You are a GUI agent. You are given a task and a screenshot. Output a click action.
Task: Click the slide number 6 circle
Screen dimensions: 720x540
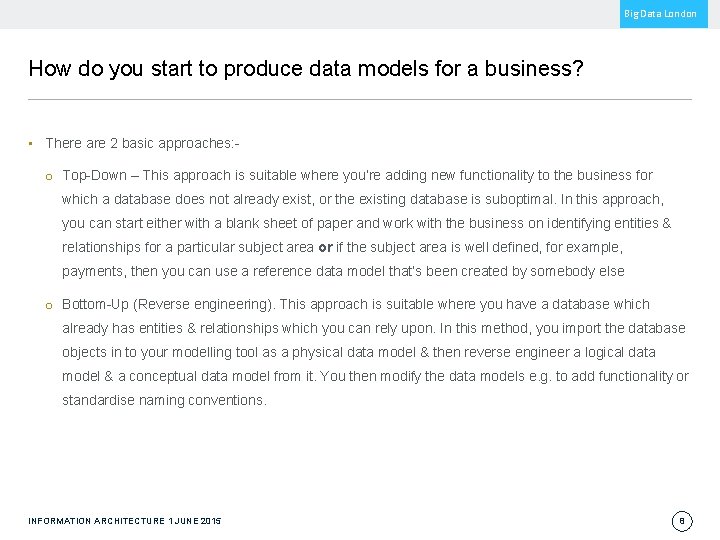(x=681, y=520)
